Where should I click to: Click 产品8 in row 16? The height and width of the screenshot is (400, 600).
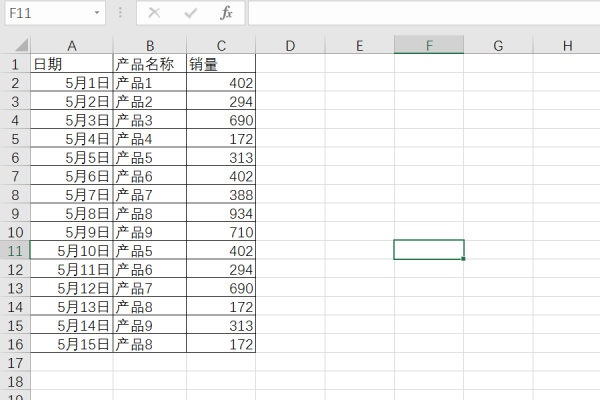click(x=150, y=344)
